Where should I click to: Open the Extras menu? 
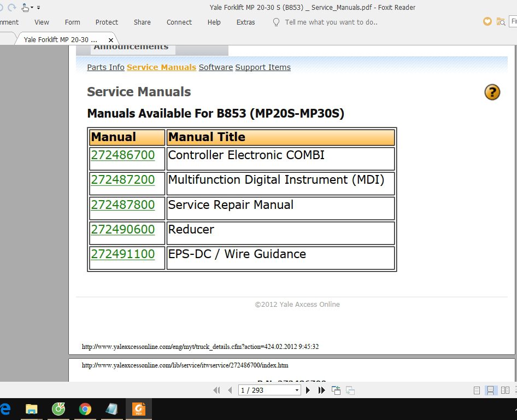coord(245,22)
